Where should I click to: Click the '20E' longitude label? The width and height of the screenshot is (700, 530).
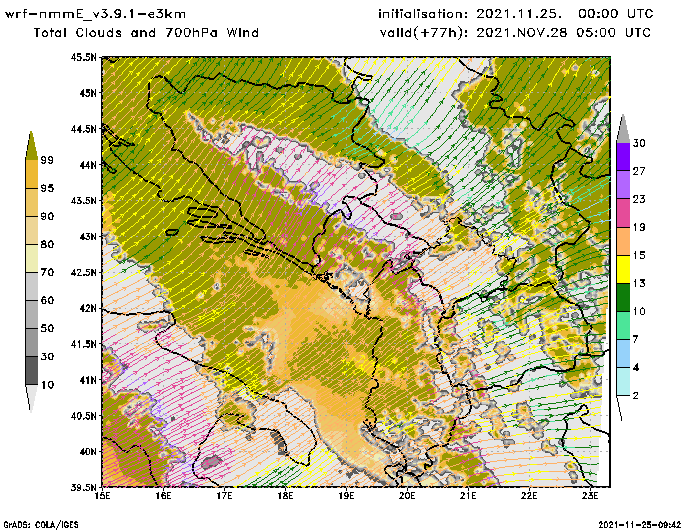coord(407,496)
